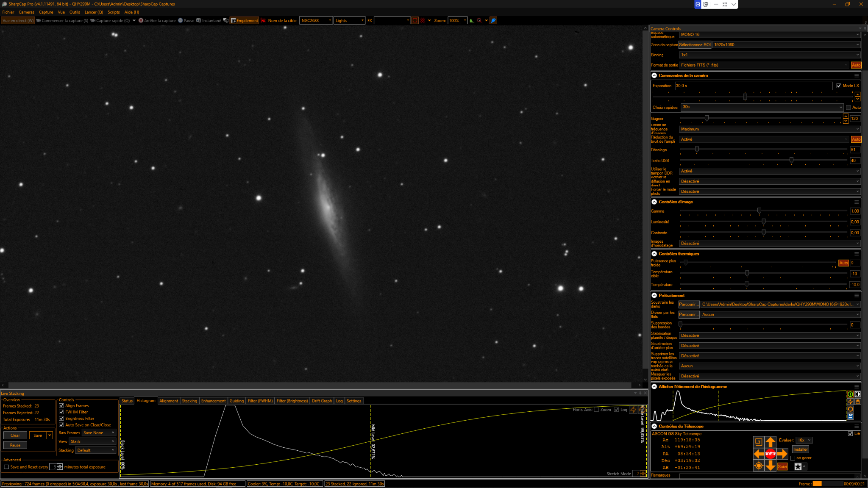Click the Exposition value input field
The width and height of the screenshot is (868, 488).
point(754,86)
